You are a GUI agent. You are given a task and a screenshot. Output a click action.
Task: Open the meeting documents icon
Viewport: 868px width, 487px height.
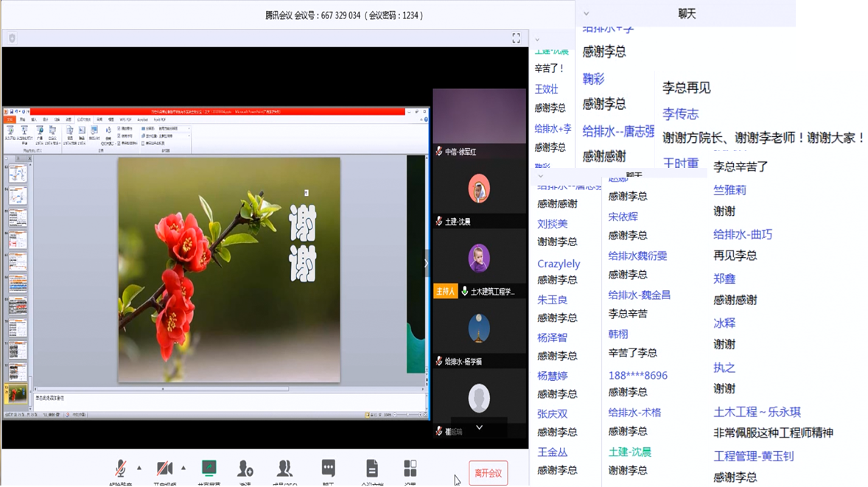(x=372, y=469)
